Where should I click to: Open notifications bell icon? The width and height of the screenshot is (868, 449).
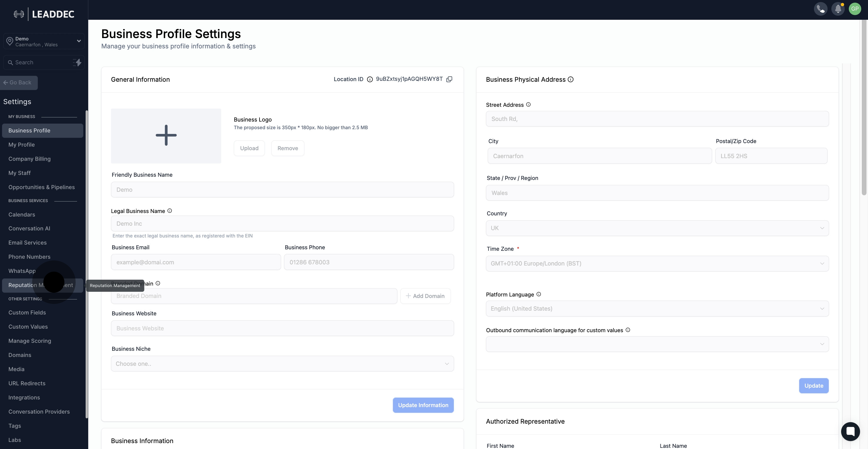click(838, 9)
